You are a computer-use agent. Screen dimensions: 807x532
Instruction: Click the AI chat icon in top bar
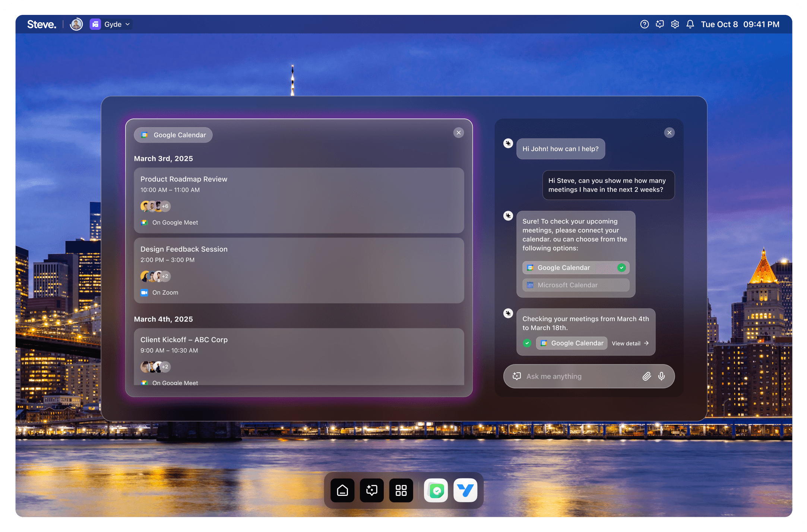660,24
